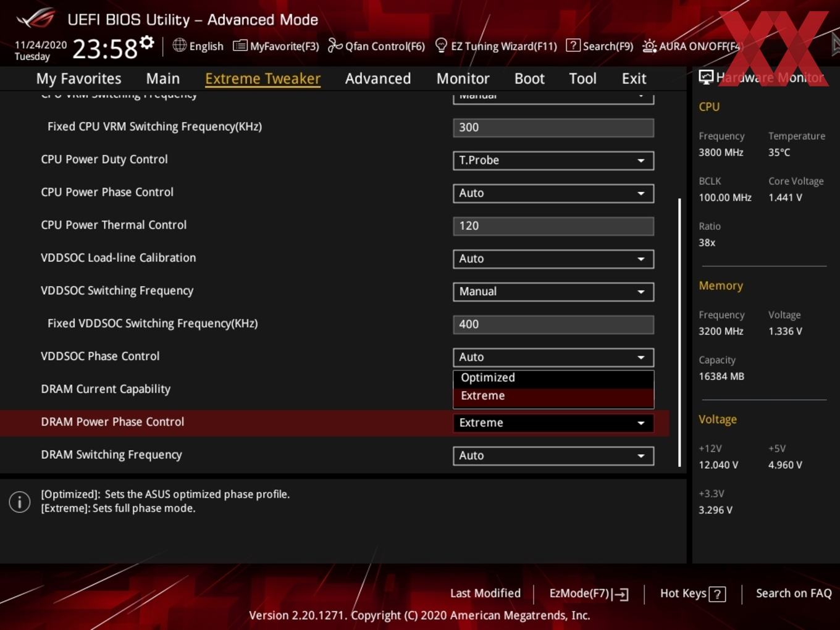Select VDDSOC Phase Control label
This screenshot has height=630, width=840.
[100, 356]
